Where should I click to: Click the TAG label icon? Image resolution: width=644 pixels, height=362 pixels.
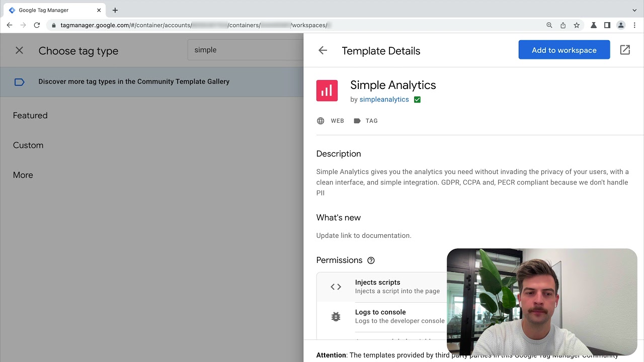coord(357,121)
